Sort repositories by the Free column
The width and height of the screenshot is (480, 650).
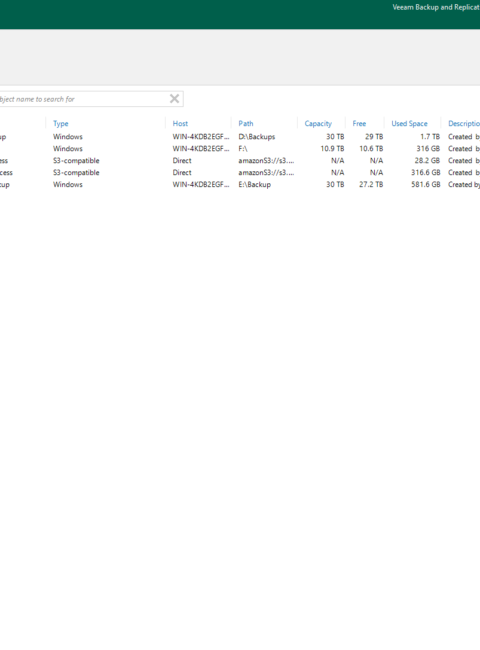[x=359, y=124]
